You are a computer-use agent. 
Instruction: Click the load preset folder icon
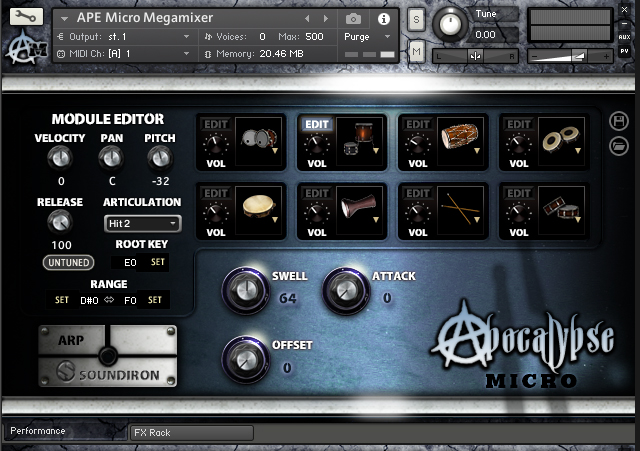point(618,146)
